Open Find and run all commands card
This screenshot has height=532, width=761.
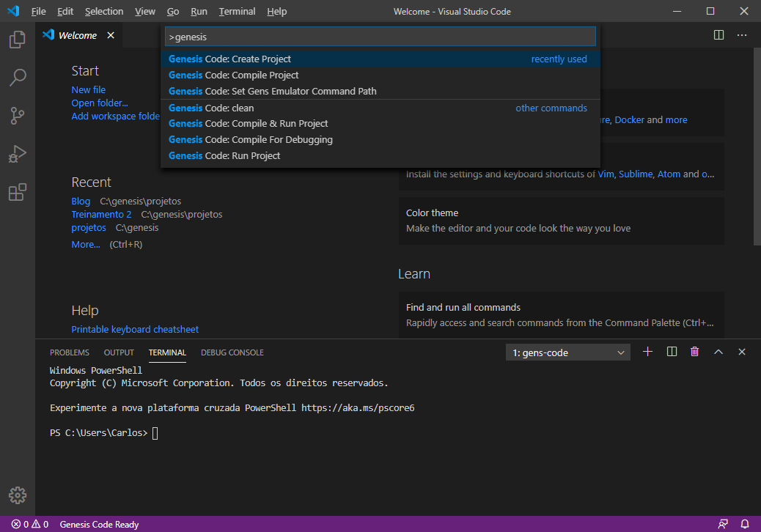pos(562,315)
